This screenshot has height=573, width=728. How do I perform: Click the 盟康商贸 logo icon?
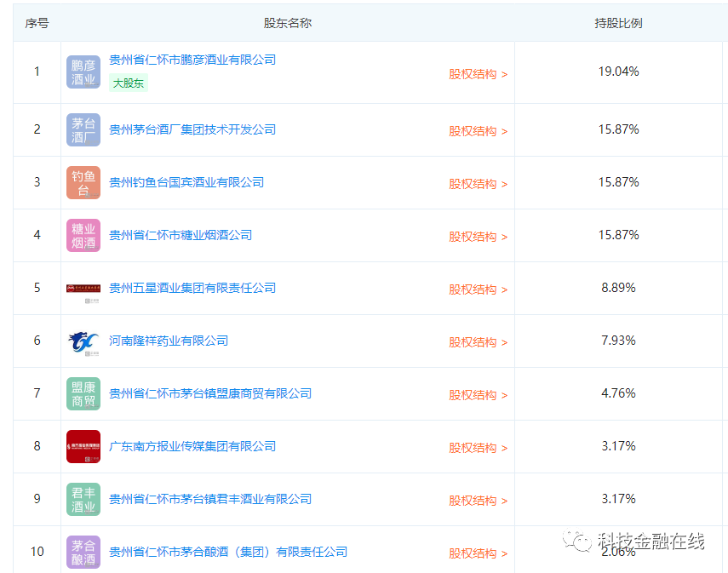coord(83,393)
